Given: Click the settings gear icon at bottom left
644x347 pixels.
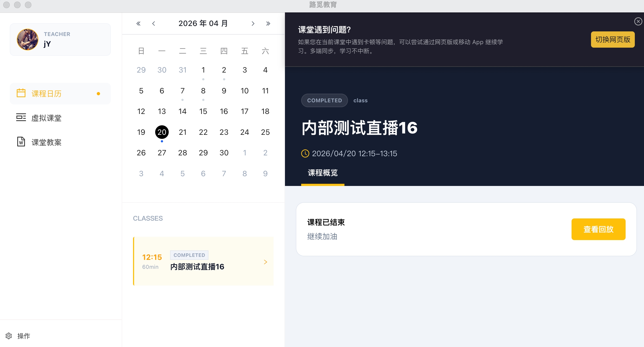Looking at the screenshot, I should click(x=9, y=336).
